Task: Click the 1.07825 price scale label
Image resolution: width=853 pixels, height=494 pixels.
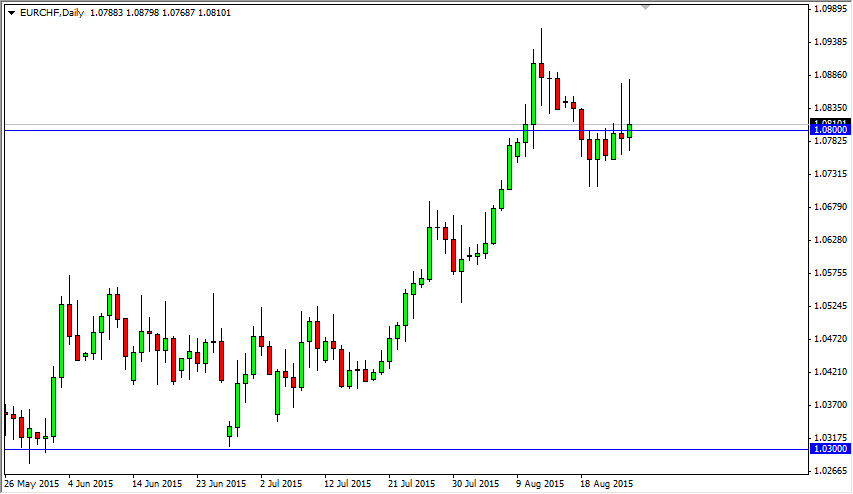Action: click(x=831, y=141)
